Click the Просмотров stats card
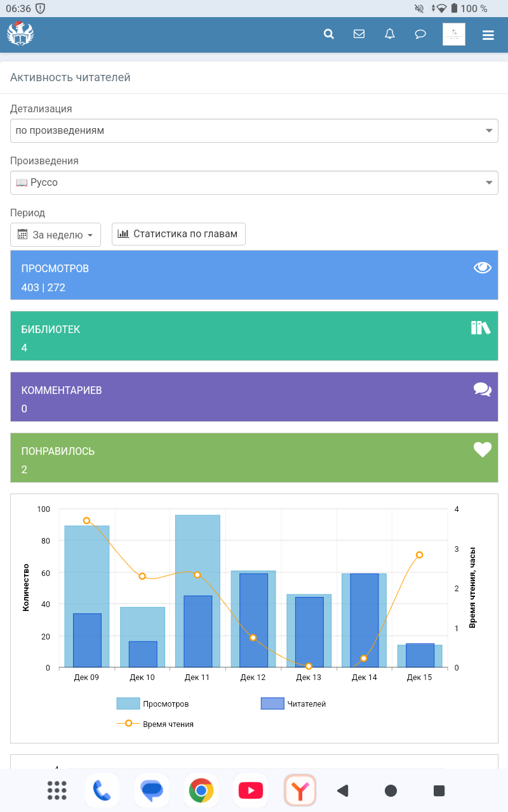This screenshot has width=508, height=812. coord(254,274)
